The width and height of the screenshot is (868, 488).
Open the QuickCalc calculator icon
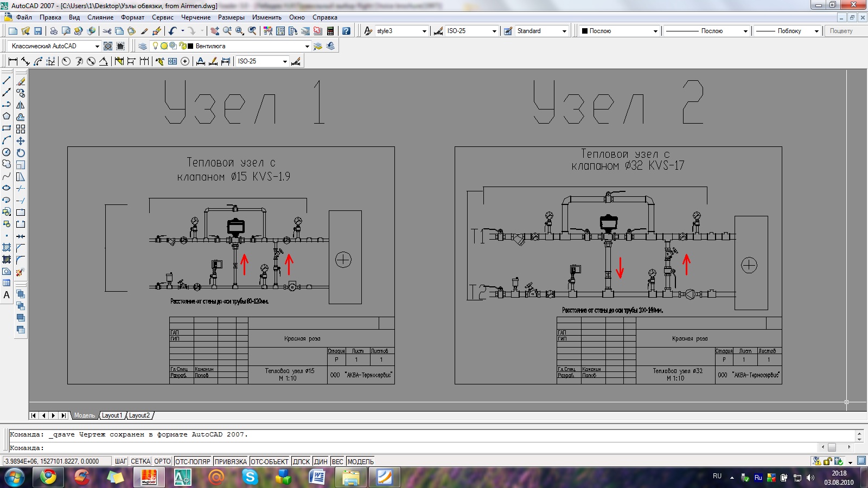tap(330, 31)
